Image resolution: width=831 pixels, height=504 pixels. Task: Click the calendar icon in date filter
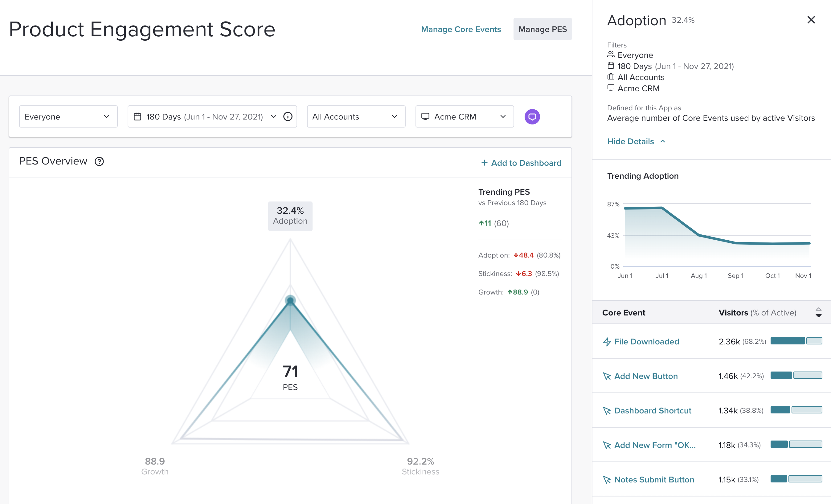tap(137, 117)
